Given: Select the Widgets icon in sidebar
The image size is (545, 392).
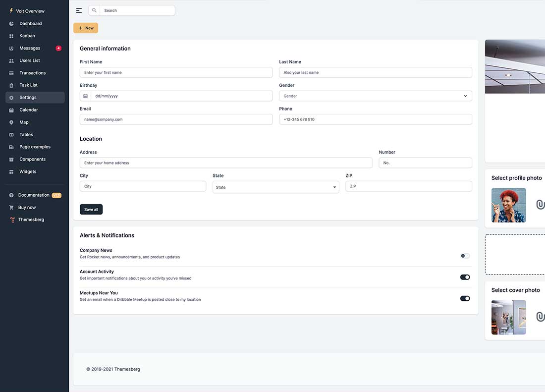Looking at the screenshot, I should coord(11,171).
